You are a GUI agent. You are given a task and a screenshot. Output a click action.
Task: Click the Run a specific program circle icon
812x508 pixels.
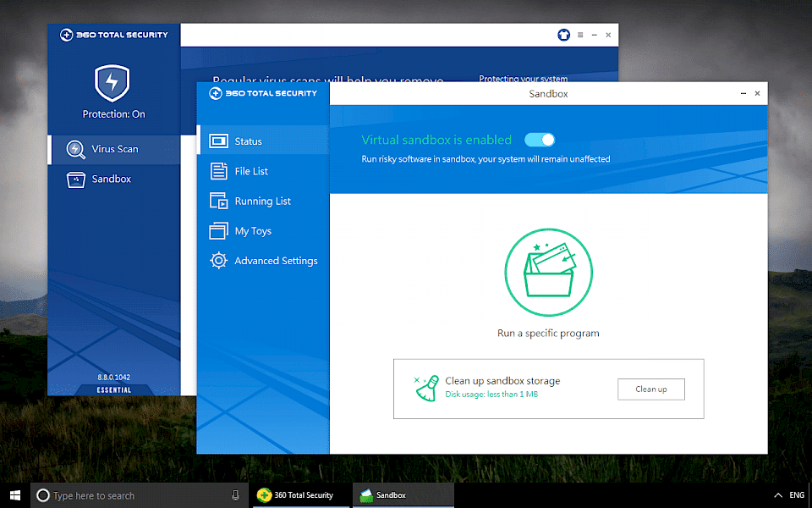pyautogui.click(x=548, y=272)
